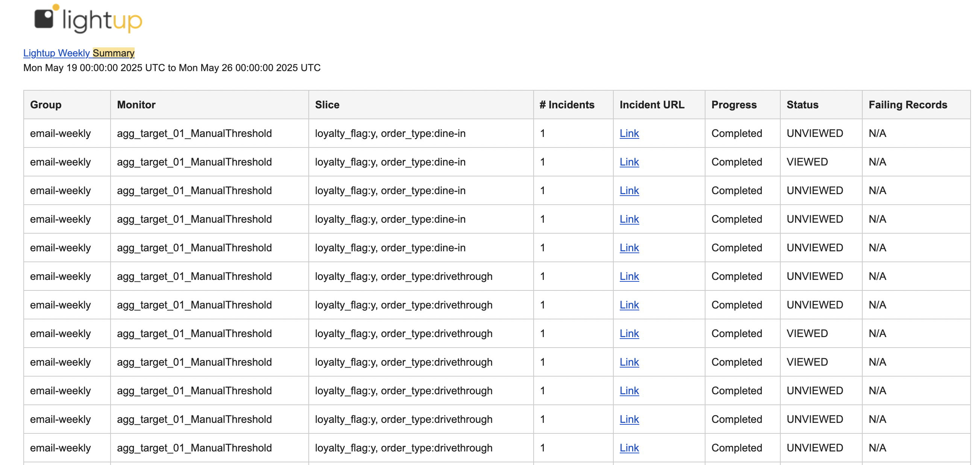Click VIEWED status in the ninth table row

coord(807,362)
